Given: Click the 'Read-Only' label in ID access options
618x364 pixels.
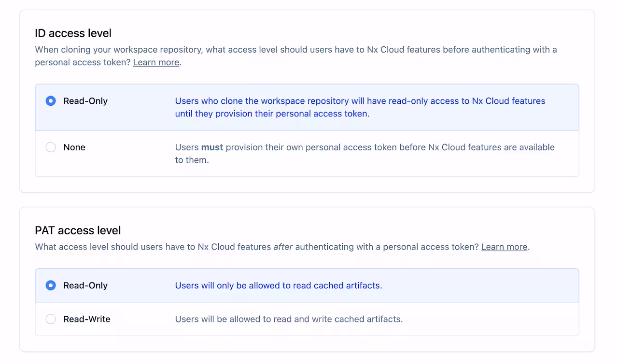Looking at the screenshot, I should (x=85, y=101).
